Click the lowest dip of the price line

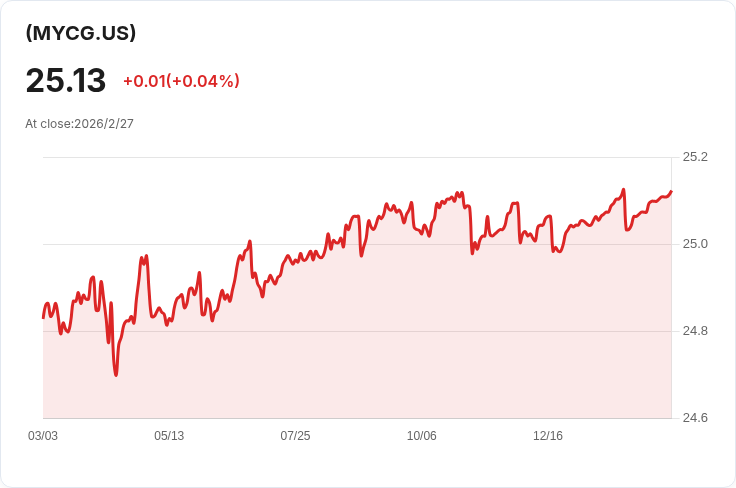point(116,375)
